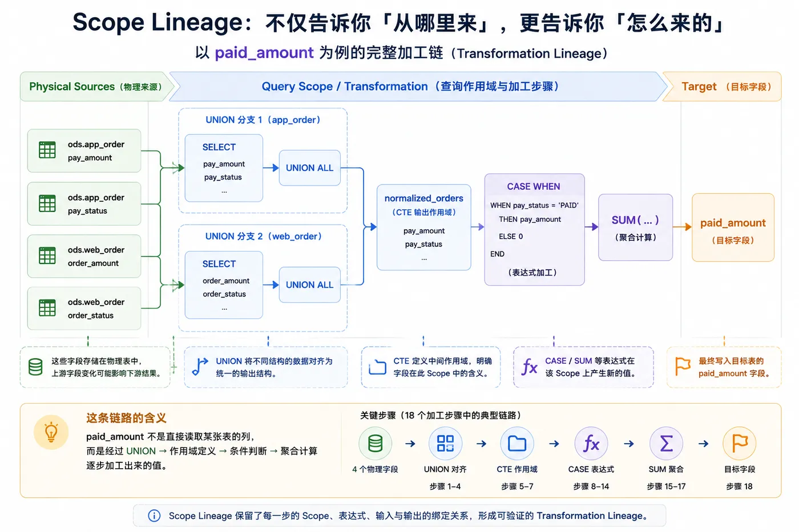The width and height of the screenshot is (799, 532).
Task: Select the Physical Sources header tab
Action: tap(96, 87)
